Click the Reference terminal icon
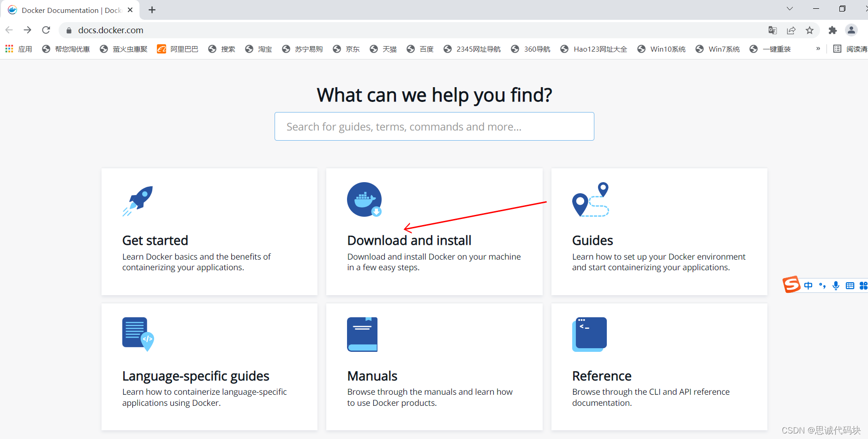 tap(589, 334)
